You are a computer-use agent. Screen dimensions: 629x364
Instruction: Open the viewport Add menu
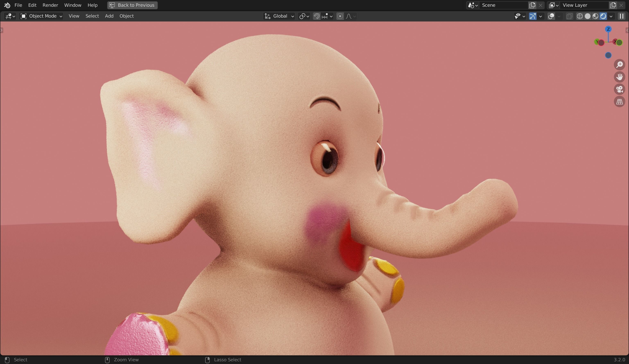pyautogui.click(x=109, y=16)
